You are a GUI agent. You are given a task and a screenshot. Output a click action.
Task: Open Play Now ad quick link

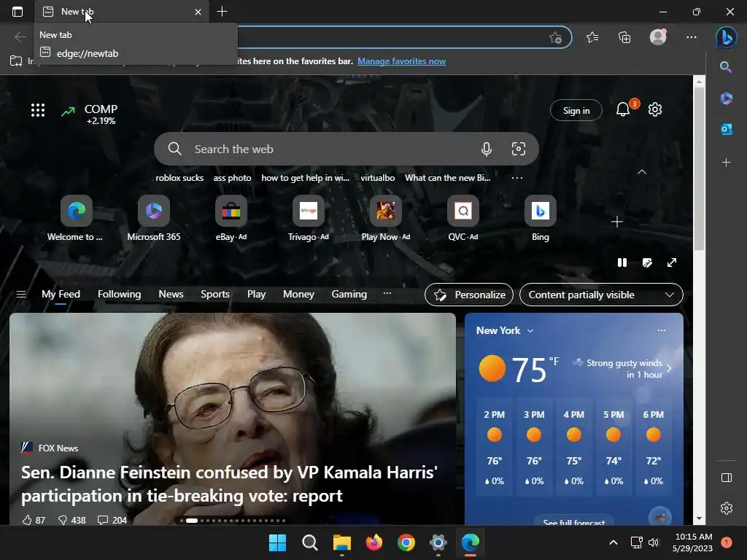click(385, 219)
